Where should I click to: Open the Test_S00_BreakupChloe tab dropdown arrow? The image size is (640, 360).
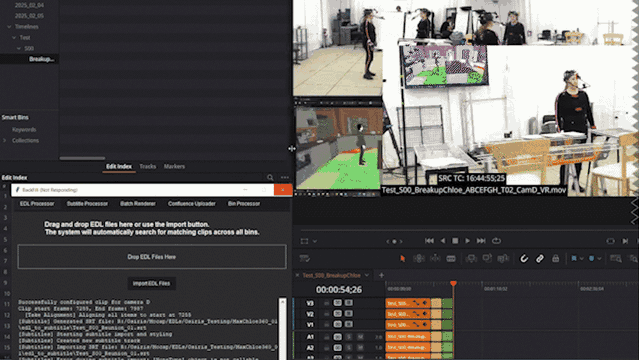click(367, 275)
